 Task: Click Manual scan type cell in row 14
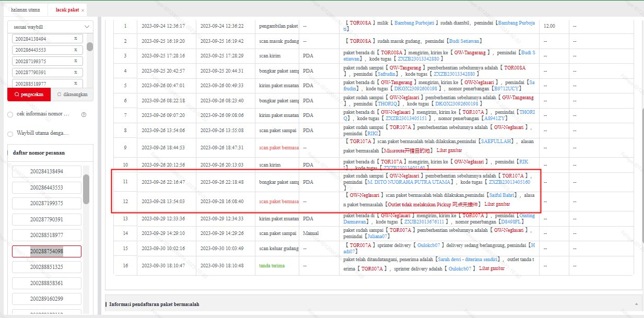click(x=311, y=233)
